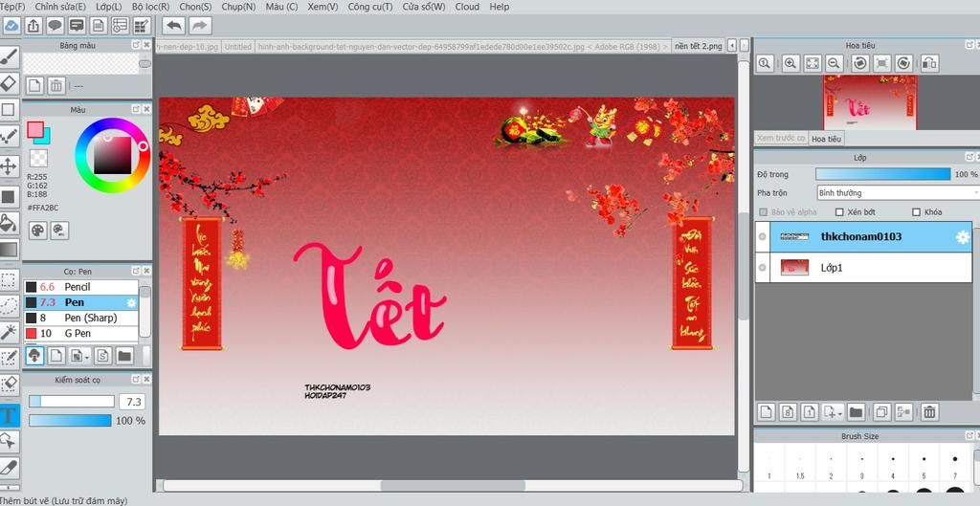Click the cyan background color swatch
This screenshot has height=506, width=980.
45,138
